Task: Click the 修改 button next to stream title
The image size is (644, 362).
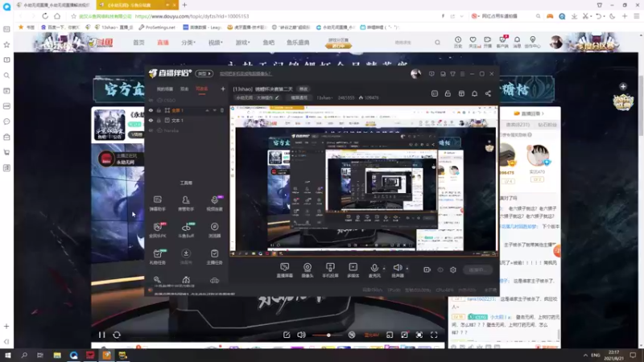Action: pyautogui.click(x=303, y=89)
